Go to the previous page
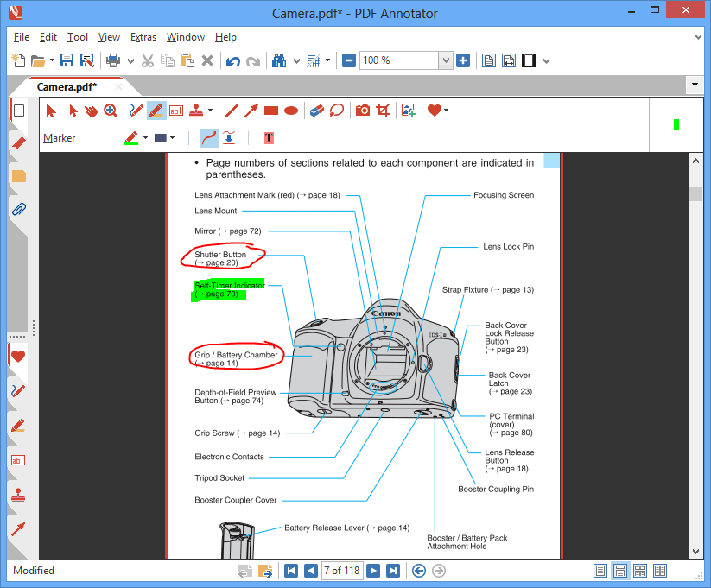 pos(311,571)
